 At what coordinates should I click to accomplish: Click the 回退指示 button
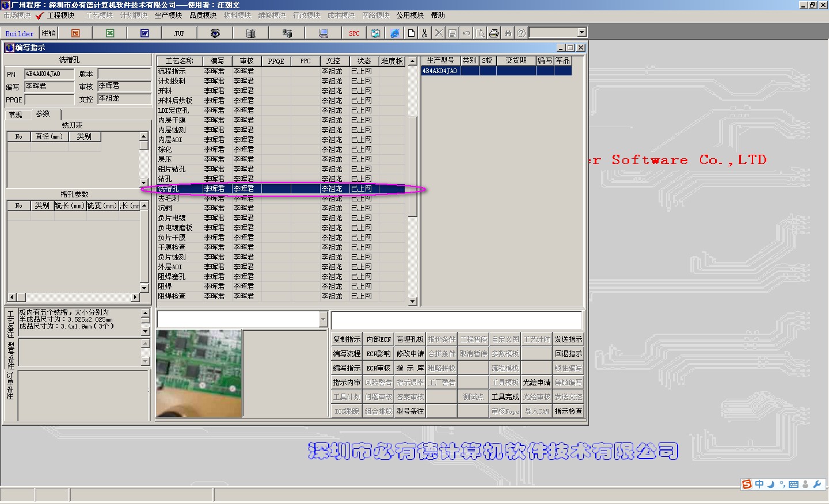[x=568, y=354]
